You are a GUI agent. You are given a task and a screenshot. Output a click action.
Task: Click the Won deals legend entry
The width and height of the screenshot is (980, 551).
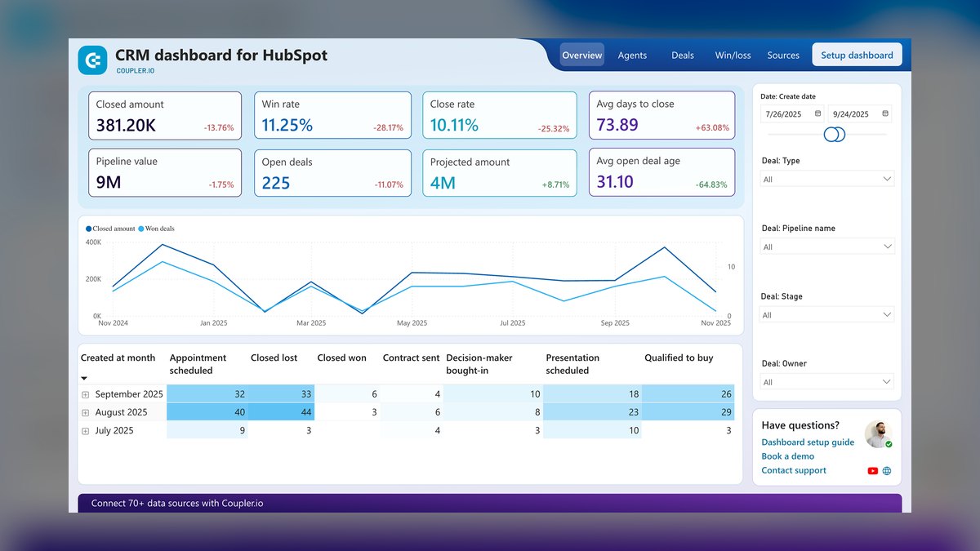point(156,229)
